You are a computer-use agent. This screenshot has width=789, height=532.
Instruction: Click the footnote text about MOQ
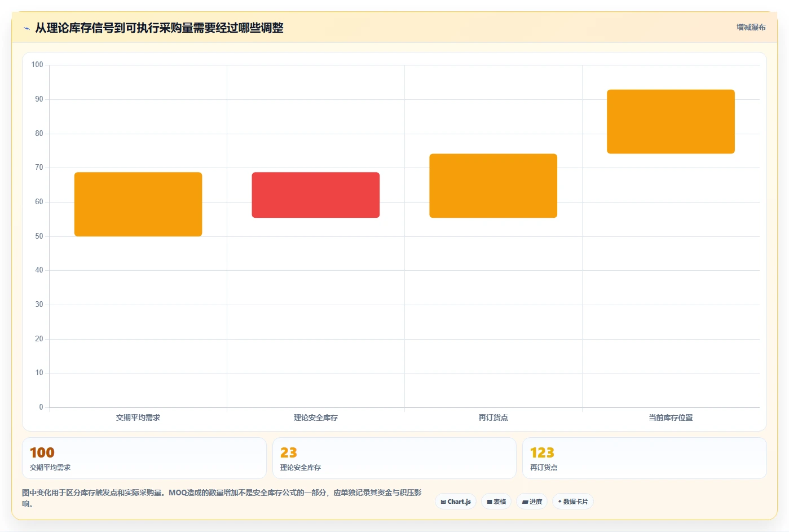tap(222, 498)
